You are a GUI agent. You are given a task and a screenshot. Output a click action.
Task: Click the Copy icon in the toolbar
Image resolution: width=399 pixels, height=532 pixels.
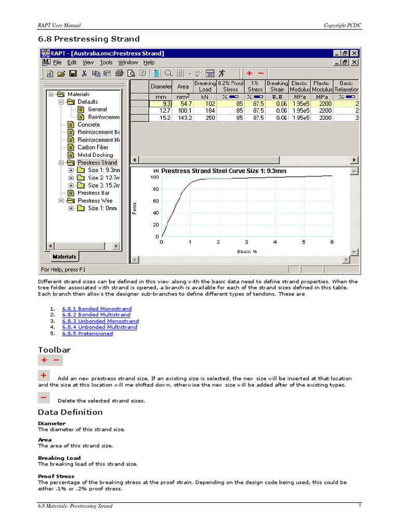(96, 73)
